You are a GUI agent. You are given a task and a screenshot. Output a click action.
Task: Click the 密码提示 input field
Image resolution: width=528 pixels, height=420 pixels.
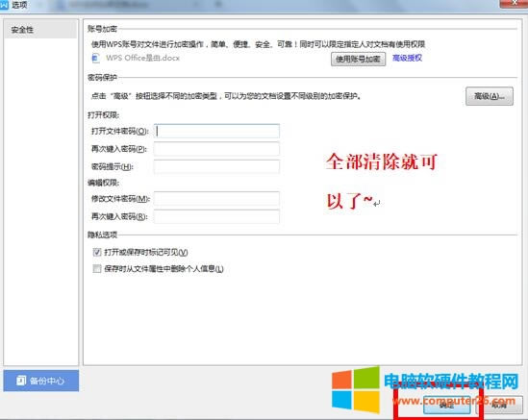(216, 166)
